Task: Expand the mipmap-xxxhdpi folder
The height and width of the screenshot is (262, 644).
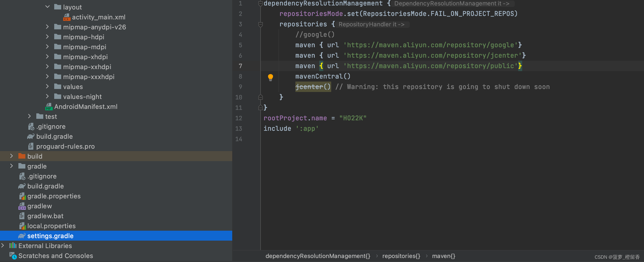Action: click(x=47, y=77)
